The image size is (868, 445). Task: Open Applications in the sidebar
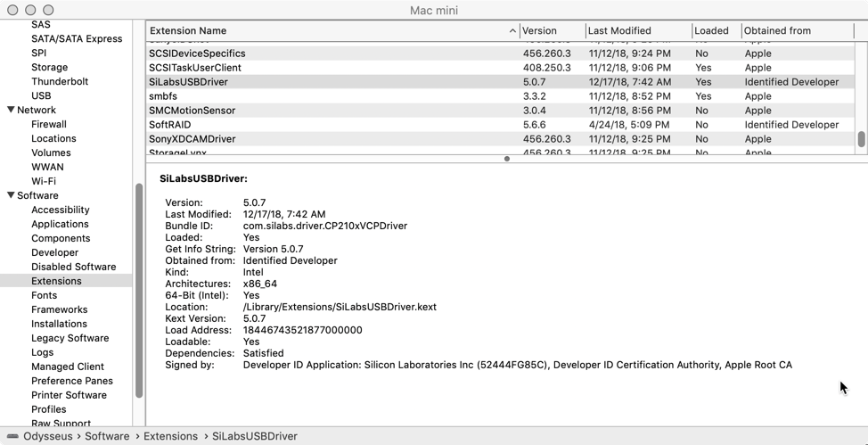(x=60, y=224)
